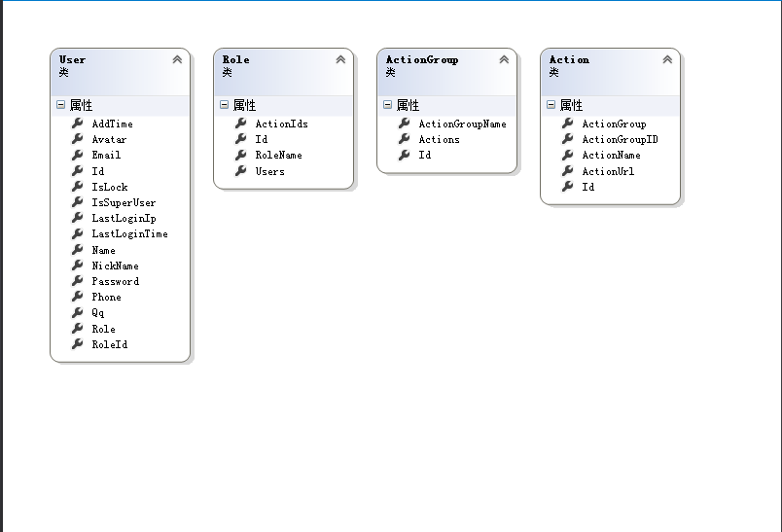Image resolution: width=782 pixels, height=532 pixels.
Task: Select the ActionName property text
Action: click(x=612, y=155)
